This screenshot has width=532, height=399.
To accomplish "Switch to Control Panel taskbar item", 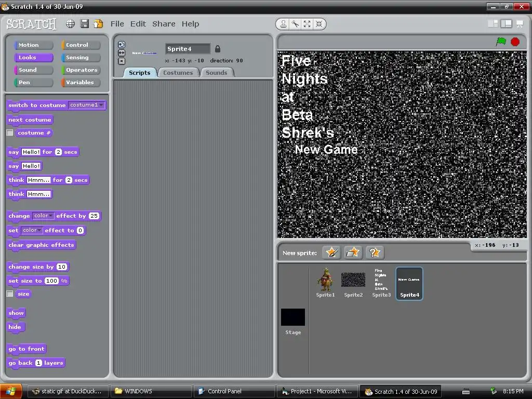I will (234, 391).
